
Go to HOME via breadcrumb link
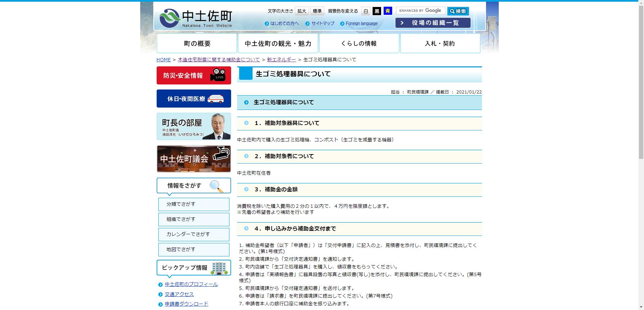click(x=163, y=59)
